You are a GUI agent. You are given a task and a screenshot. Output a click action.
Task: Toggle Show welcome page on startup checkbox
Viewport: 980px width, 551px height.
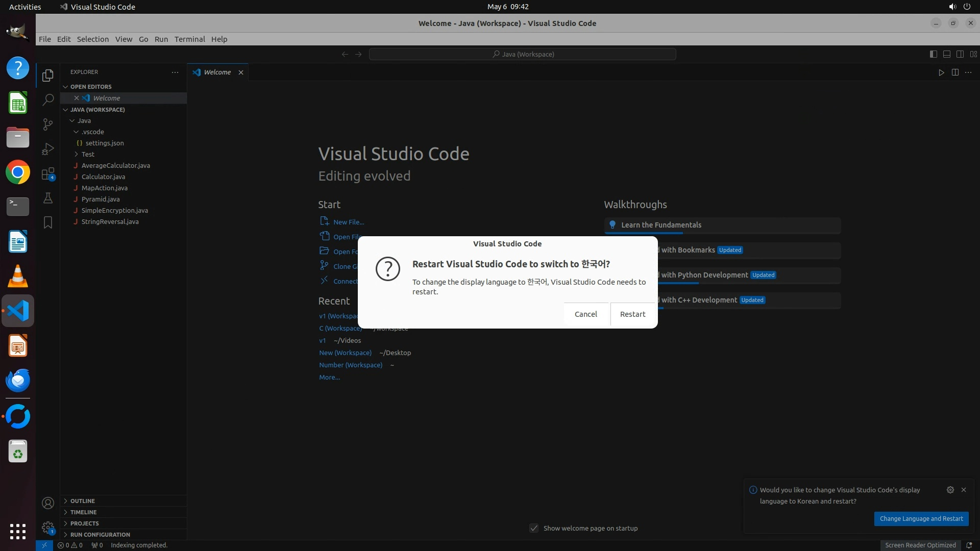point(534,528)
